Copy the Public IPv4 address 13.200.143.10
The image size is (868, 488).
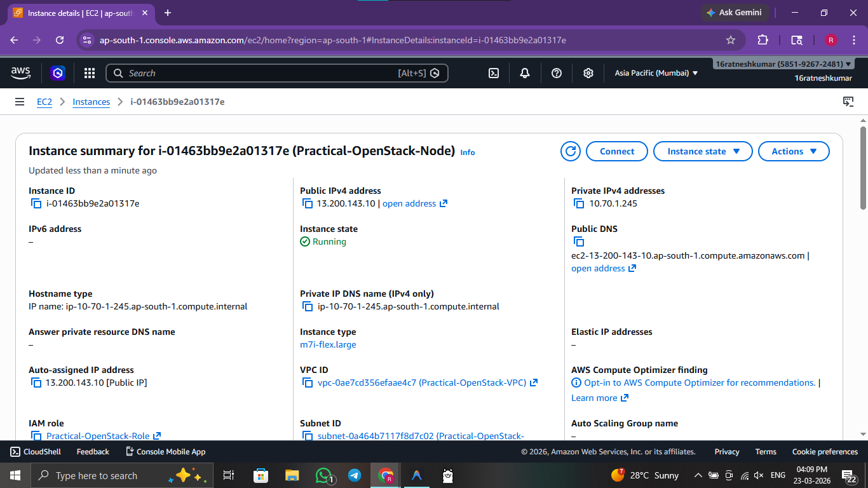point(308,203)
